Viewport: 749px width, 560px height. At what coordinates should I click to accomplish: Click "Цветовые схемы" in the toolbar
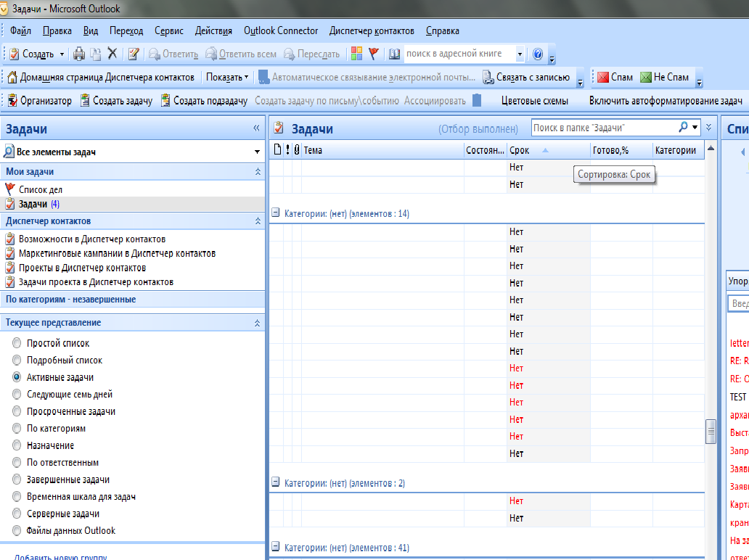point(535,101)
